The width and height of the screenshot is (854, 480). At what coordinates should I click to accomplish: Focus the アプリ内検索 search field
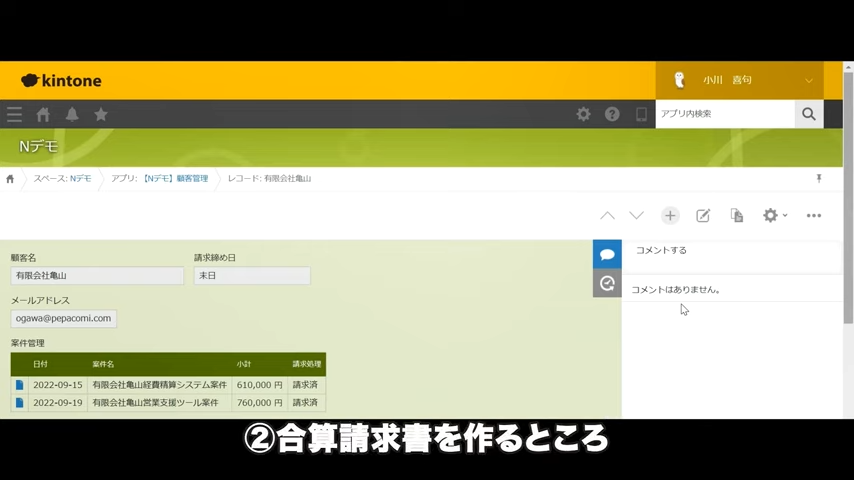click(x=725, y=114)
